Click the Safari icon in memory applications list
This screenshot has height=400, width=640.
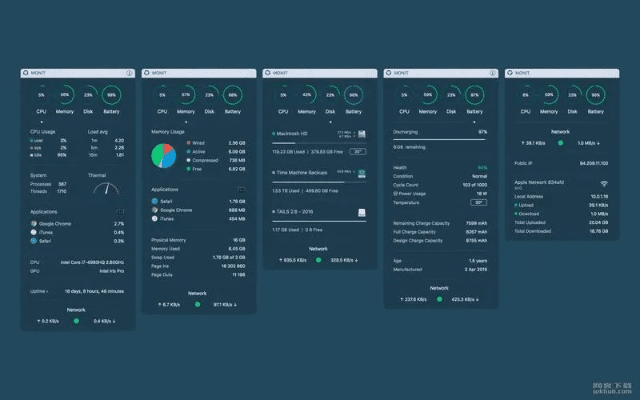click(155, 201)
